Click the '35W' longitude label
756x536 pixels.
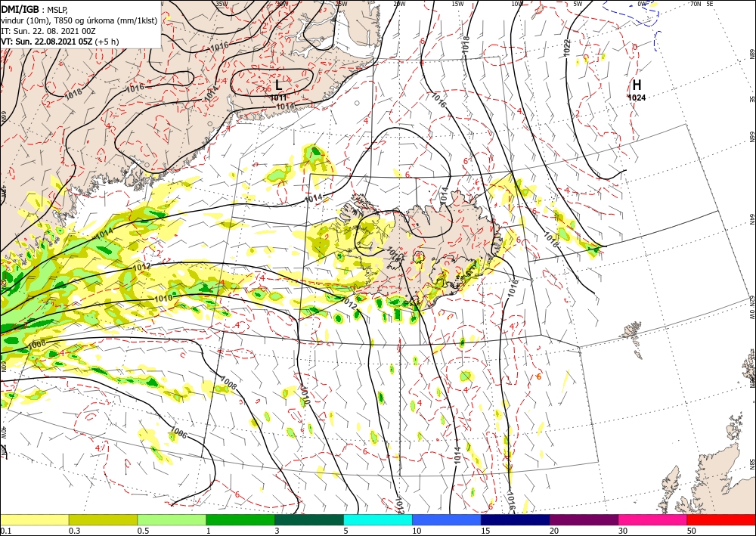tap(222, 4)
